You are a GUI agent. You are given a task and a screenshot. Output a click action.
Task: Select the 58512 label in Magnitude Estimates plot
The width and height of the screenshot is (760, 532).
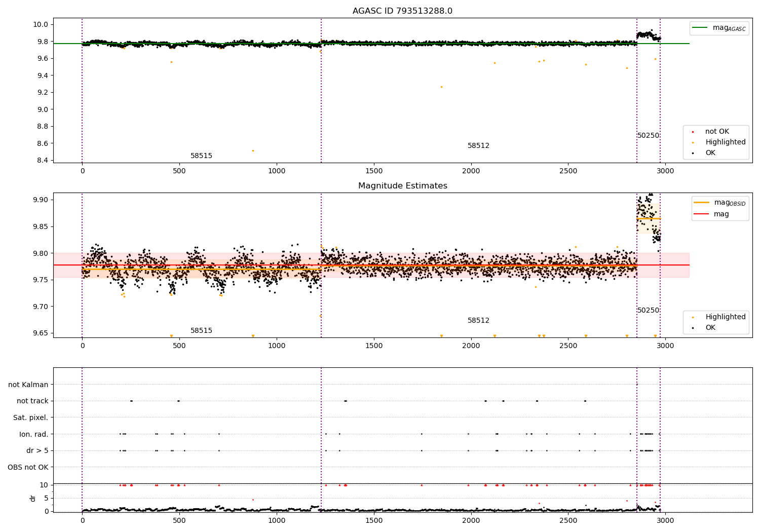[478, 321]
